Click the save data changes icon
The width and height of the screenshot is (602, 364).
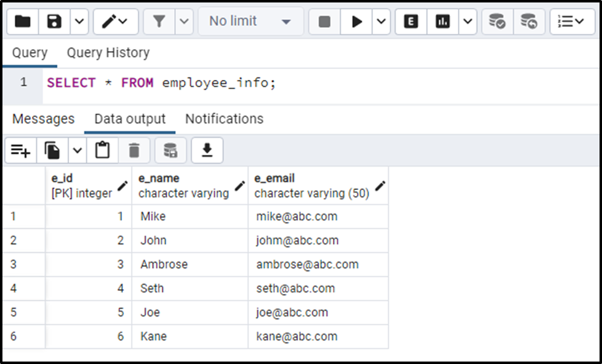pos(171,151)
